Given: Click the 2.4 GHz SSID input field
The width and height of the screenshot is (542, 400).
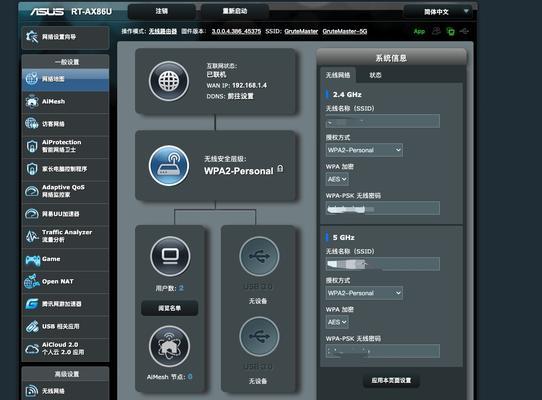Looking at the screenshot, I should tap(383, 121).
